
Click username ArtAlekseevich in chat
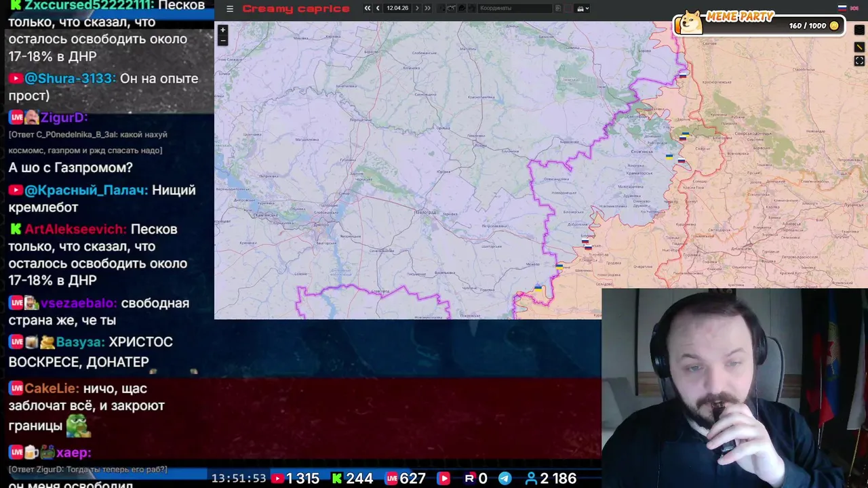[x=75, y=230]
